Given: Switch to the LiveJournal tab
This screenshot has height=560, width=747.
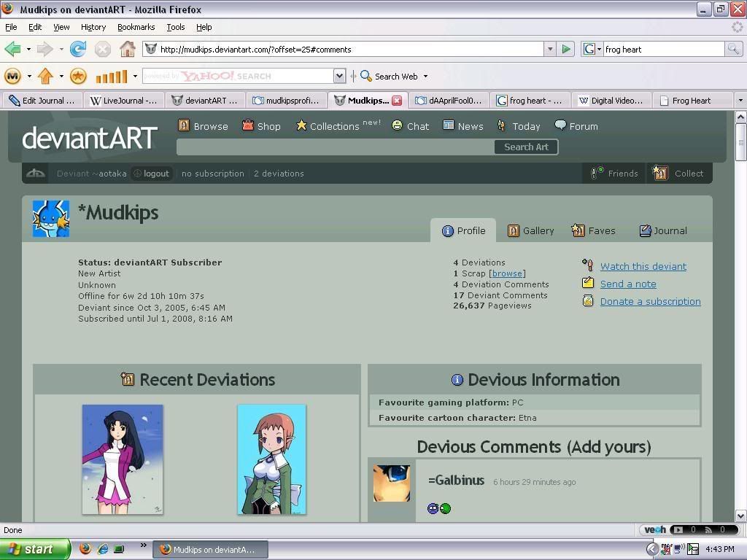Looking at the screenshot, I should tap(124, 101).
